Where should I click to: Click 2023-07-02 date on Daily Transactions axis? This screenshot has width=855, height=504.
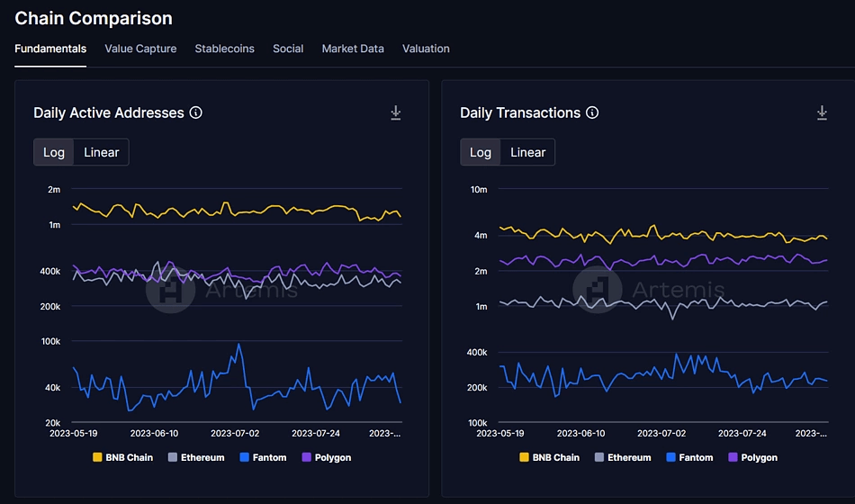pyautogui.click(x=661, y=433)
